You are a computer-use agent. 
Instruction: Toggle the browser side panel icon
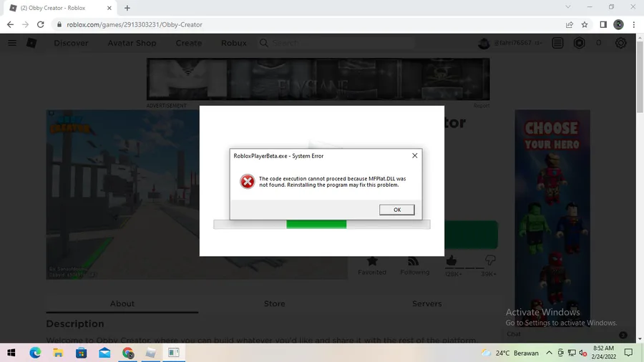pos(603,24)
